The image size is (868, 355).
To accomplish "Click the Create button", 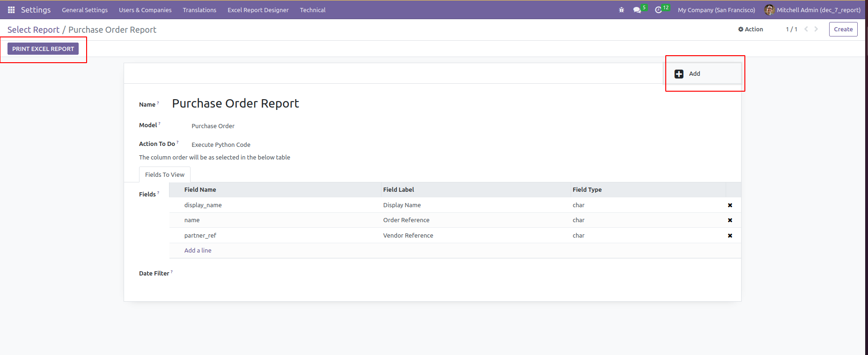I will pyautogui.click(x=843, y=29).
